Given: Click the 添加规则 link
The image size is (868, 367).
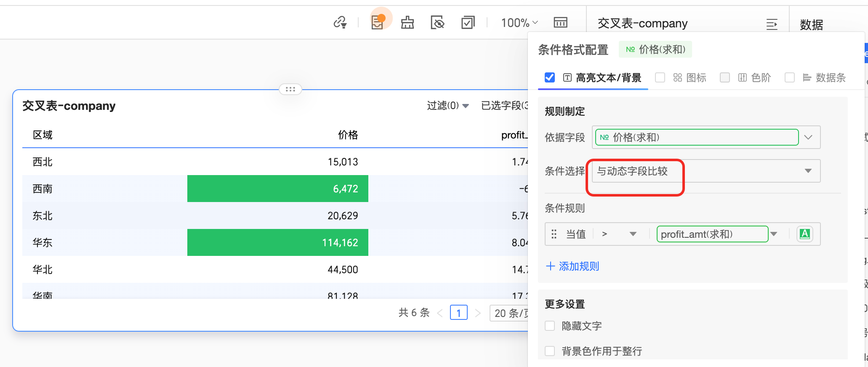Looking at the screenshot, I should tap(573, 266).
